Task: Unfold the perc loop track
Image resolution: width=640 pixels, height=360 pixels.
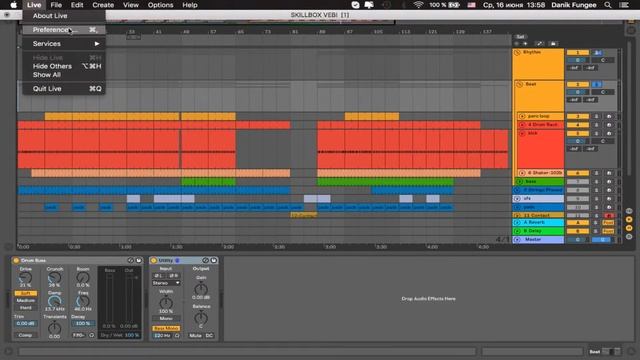Action: (x=522, y=116)
